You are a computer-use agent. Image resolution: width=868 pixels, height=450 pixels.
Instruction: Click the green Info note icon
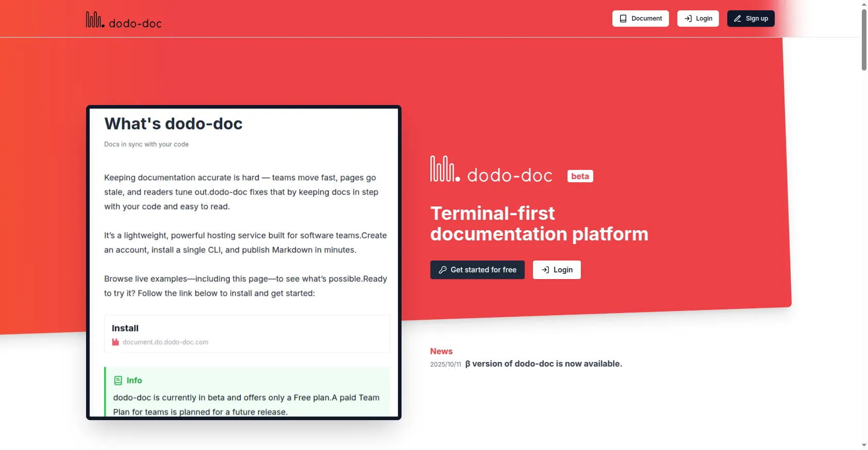[118, 380]
